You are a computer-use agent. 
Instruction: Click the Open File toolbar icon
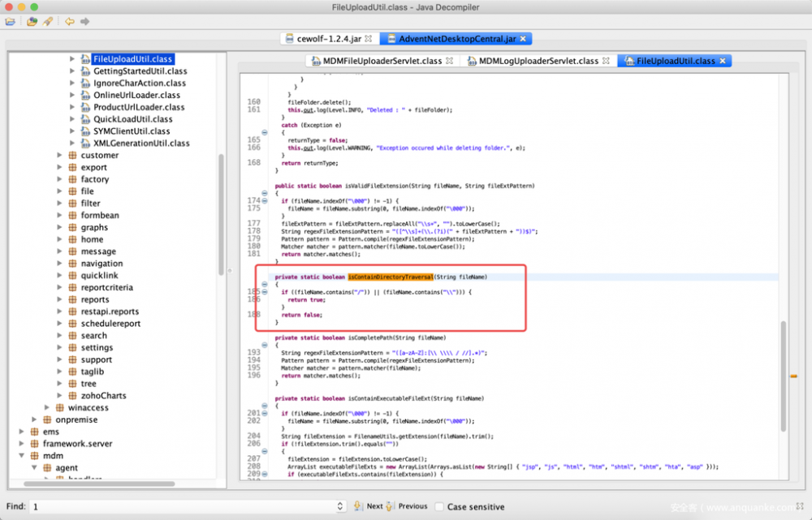10,22
